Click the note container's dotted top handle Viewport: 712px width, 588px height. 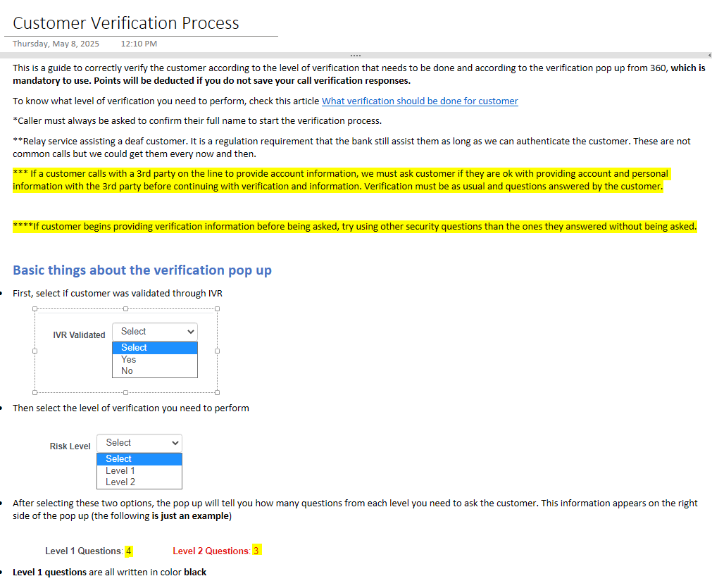click(355, 55)
